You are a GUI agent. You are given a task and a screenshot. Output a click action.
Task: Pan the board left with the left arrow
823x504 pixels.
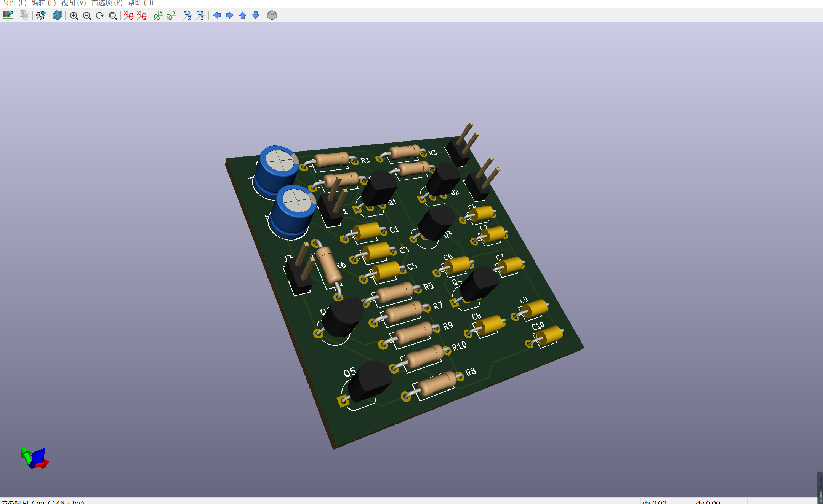click(217, 15)
